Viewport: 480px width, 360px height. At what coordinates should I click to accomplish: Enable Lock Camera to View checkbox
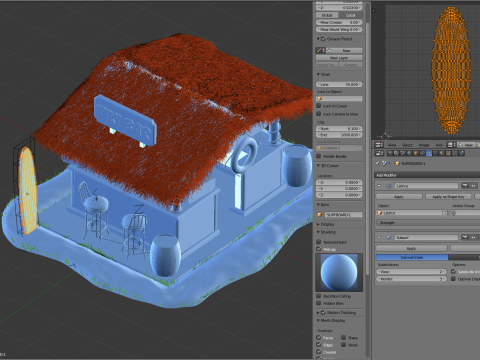click(x=319, y=114)
